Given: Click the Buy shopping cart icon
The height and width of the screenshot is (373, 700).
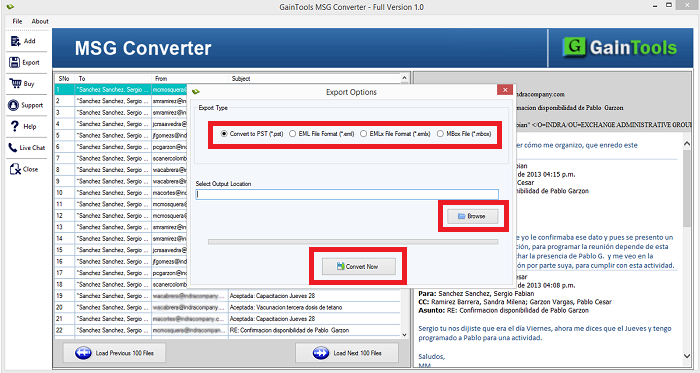Looking at the screenshot, I should 15,83.
